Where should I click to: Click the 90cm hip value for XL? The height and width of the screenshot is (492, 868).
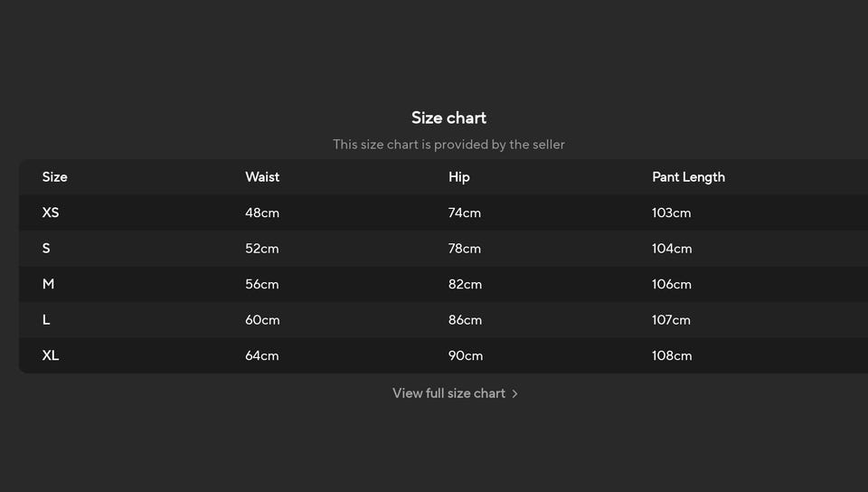tap(466, 355)
